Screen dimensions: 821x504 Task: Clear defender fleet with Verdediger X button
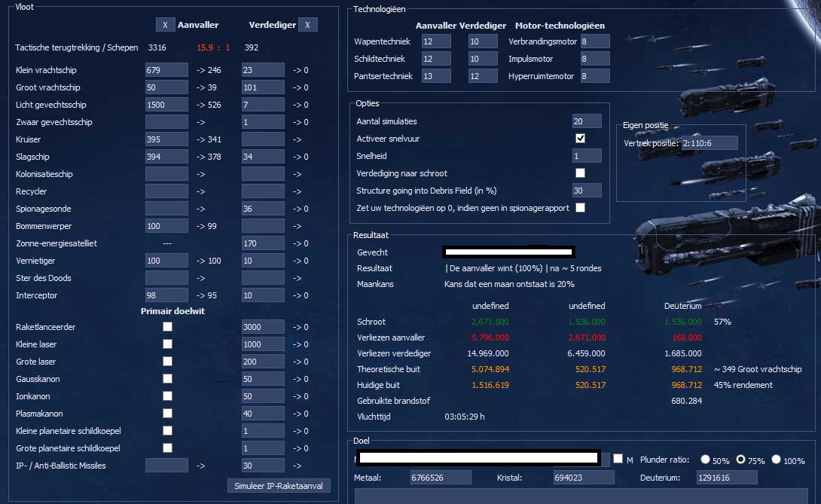307,25
